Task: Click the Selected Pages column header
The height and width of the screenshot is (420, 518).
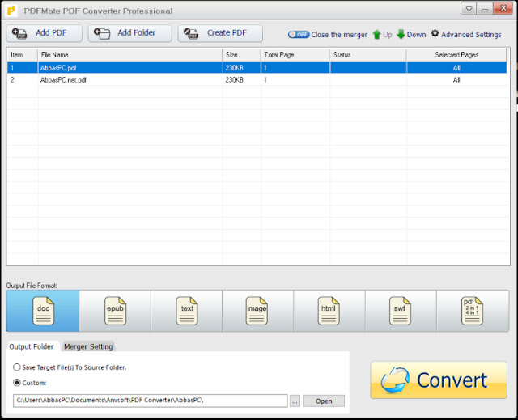Action: pyautogui.click(x=456, y=55)
